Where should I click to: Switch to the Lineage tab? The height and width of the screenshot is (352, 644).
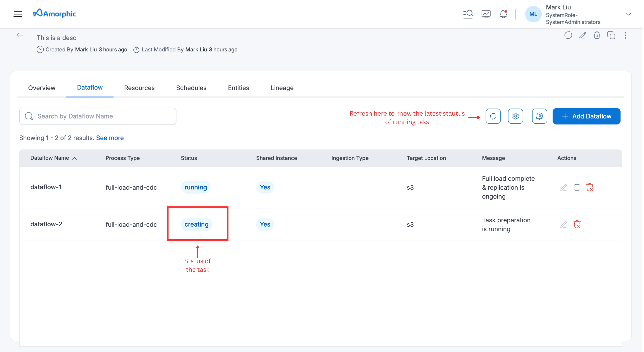(282, 88)
